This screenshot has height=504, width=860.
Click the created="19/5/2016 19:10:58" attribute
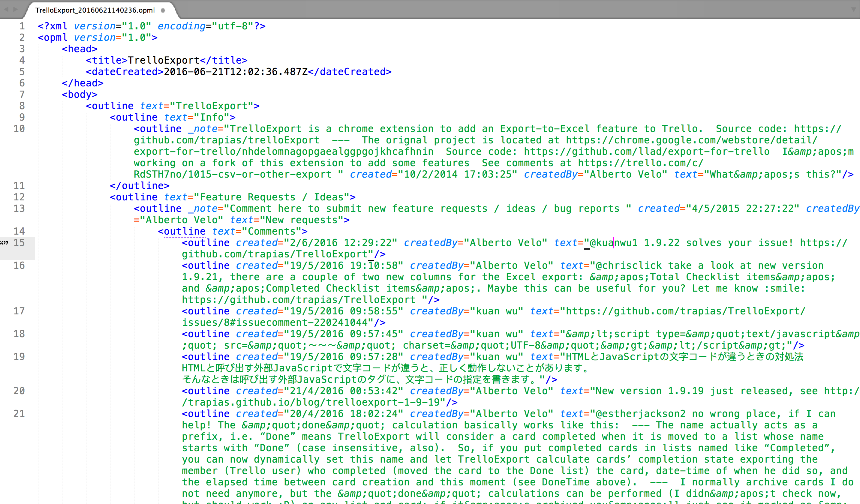[320, 265]
